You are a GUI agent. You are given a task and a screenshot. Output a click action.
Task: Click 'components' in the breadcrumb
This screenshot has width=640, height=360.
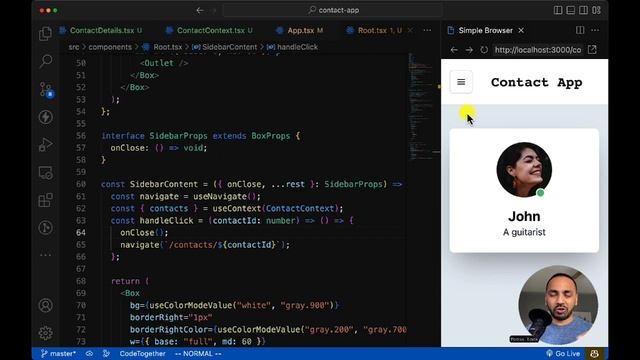(x=110, y=47)
